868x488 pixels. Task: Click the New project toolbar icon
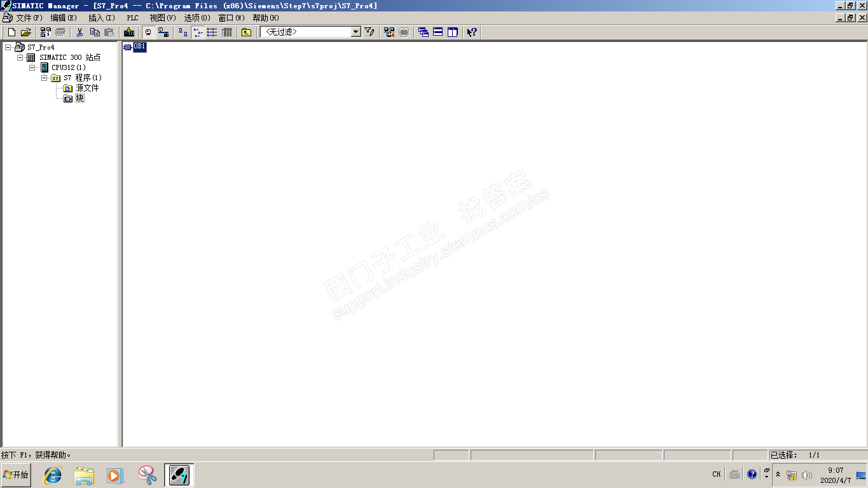11,32
